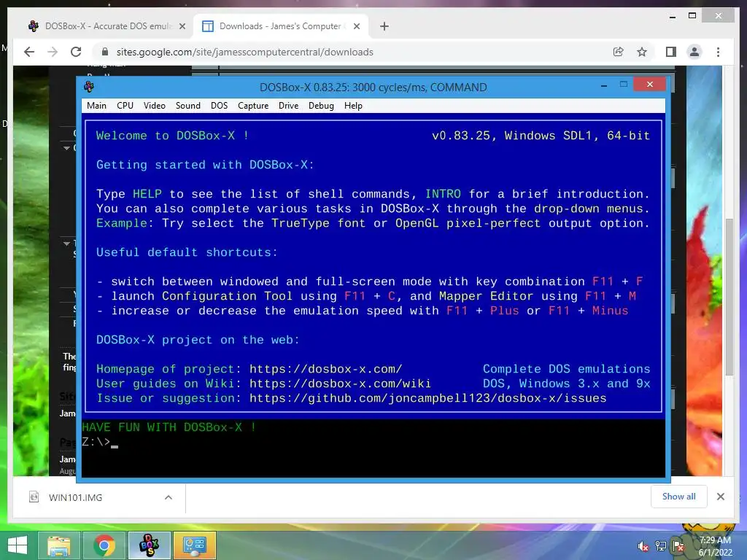The width and height of the screenshot is (747, 560).
Task: Open File Explorer from taskbar
Action: point(59,545)
